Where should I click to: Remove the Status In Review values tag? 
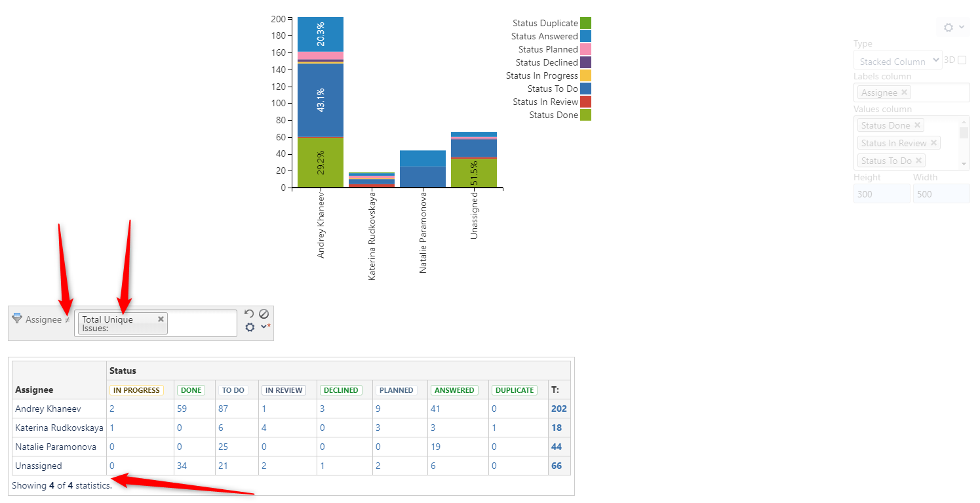point(933,142)
